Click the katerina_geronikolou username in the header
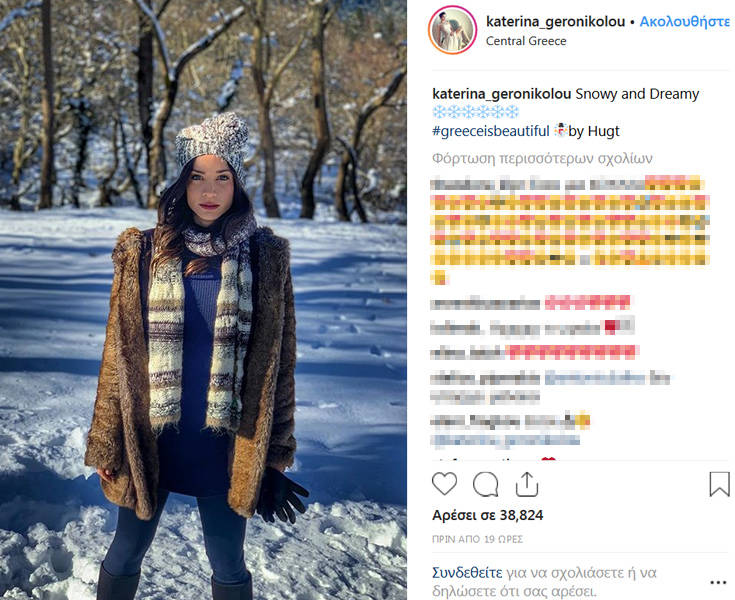The width and height of the screenshot is (735, 600). pyautogui.click(x=555, y=22)
